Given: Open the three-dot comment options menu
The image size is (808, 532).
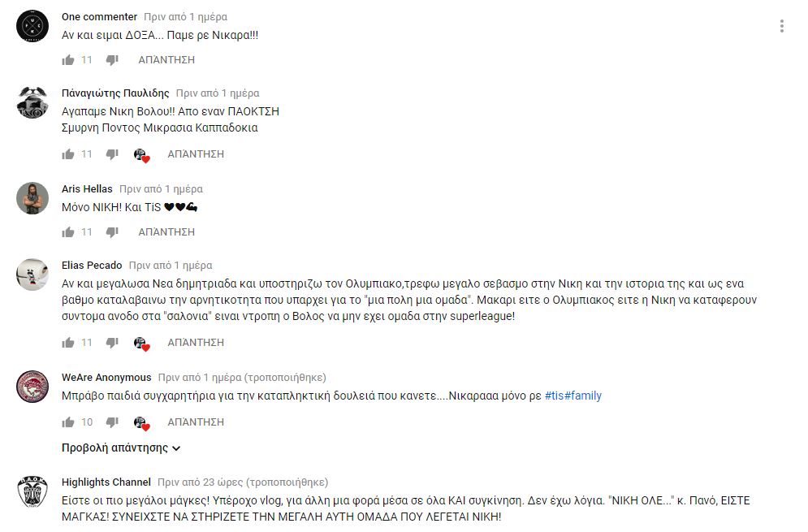Looking at the screenshot, I should [782, 26].
